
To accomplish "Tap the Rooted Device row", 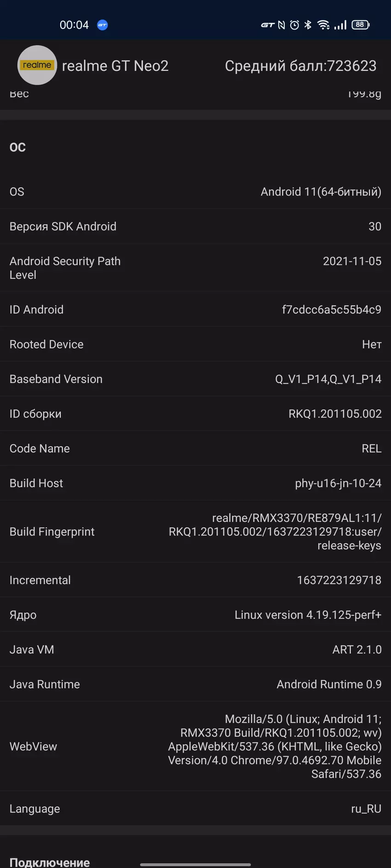I will click(195, 345).
